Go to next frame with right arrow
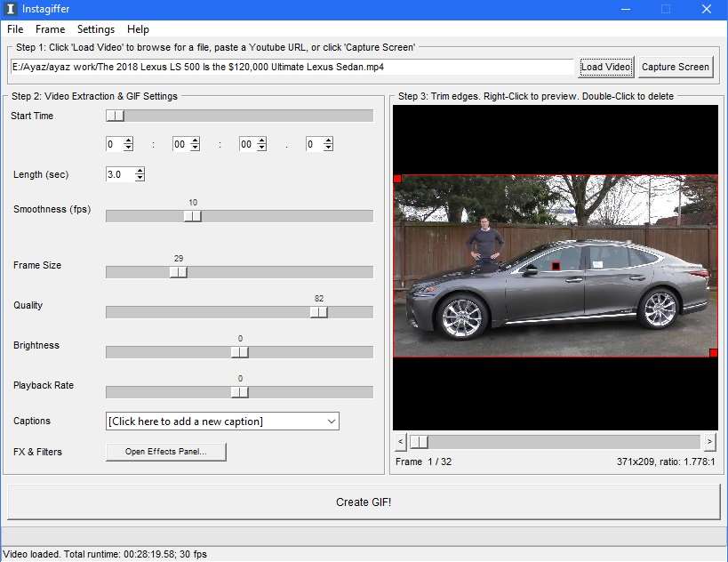Screen dimensions: 728x562 pyautogui.click(x=709, y=441)
